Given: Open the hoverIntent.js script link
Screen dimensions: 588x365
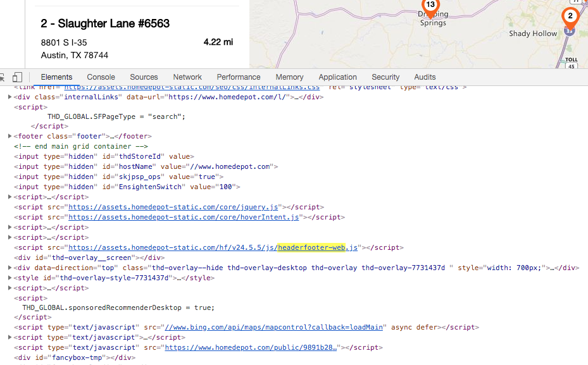Looking at the screenshot, I should (184, 218).
